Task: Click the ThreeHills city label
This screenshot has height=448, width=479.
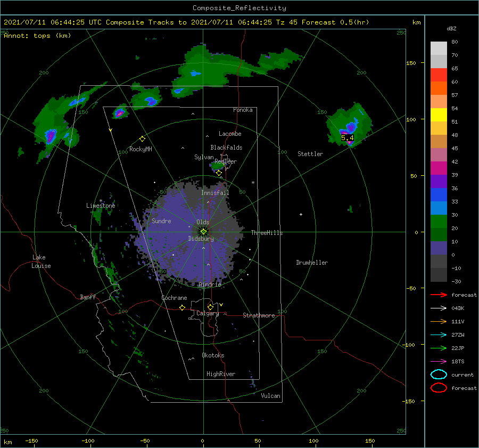Action: [267, 233]
